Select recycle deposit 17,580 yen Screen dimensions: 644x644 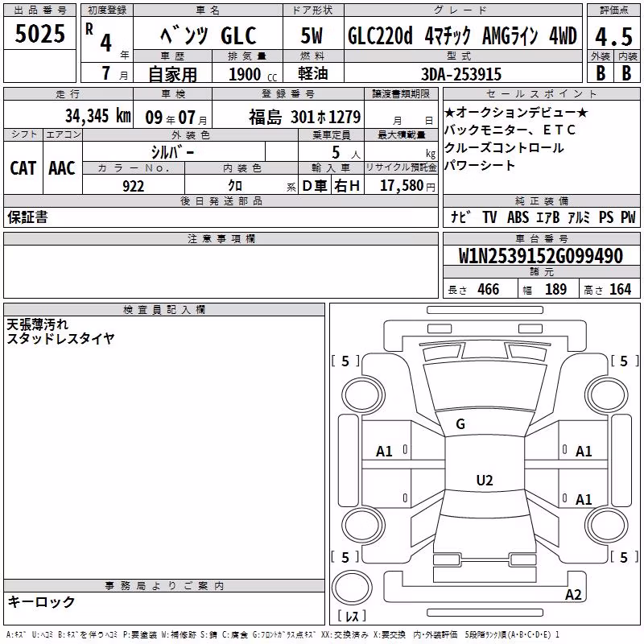click(x=407, y=186)
